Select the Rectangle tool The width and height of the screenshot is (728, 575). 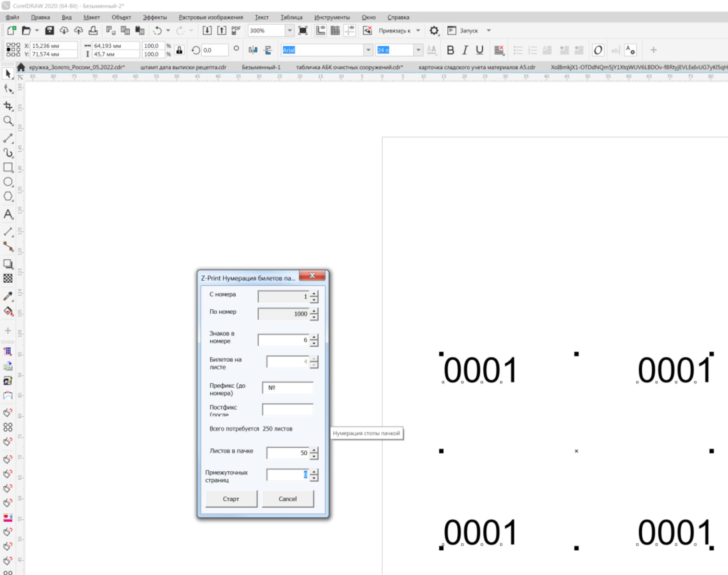tap(8, 167)
